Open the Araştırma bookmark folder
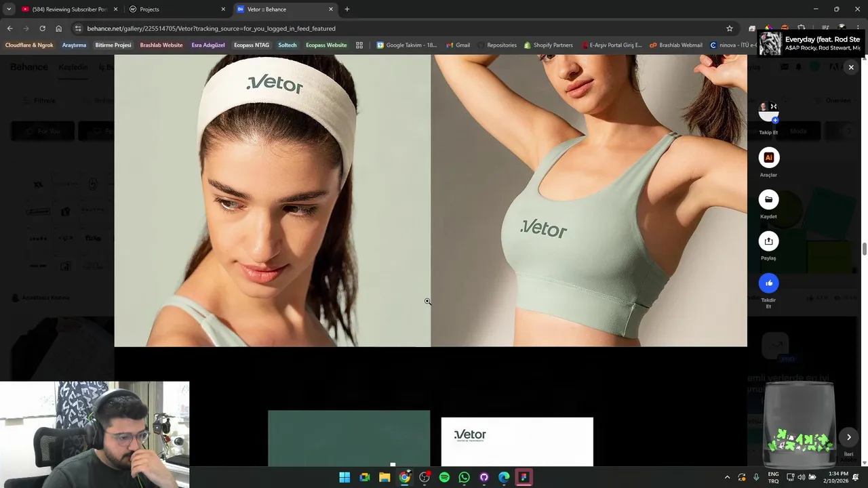Image resolution: width=868 pixels, height=488 pixels. (x=74, y=45)
